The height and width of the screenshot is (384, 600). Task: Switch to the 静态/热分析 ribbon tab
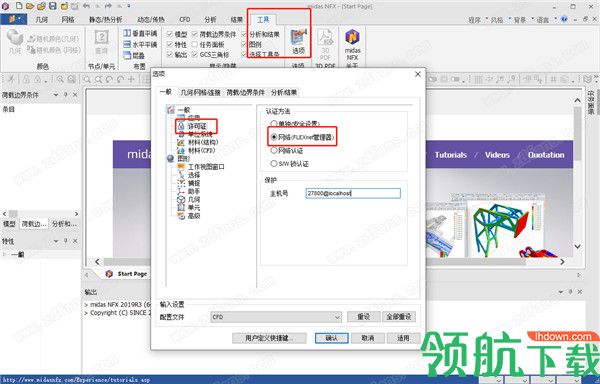tap(105, 20)
